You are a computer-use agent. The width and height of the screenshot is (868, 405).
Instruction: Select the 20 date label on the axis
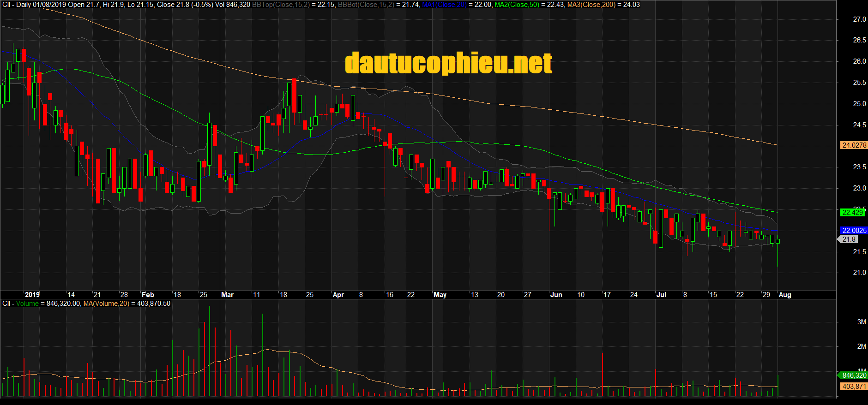tap(500, 295)
